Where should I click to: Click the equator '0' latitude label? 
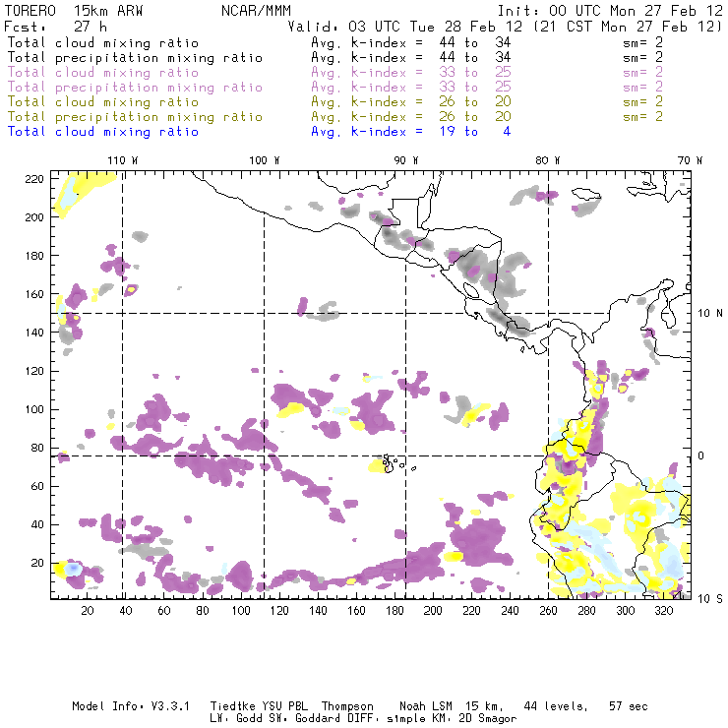701,455
